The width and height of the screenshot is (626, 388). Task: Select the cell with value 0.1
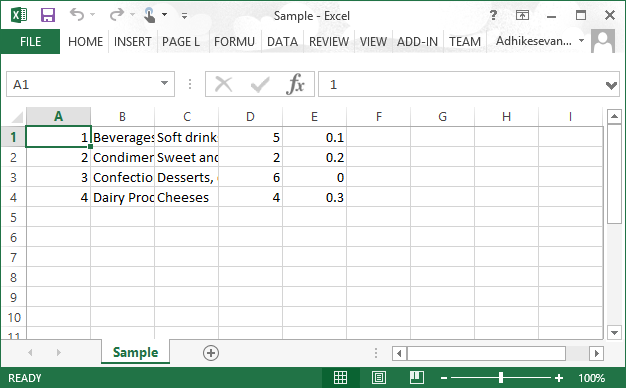[315, 137]
